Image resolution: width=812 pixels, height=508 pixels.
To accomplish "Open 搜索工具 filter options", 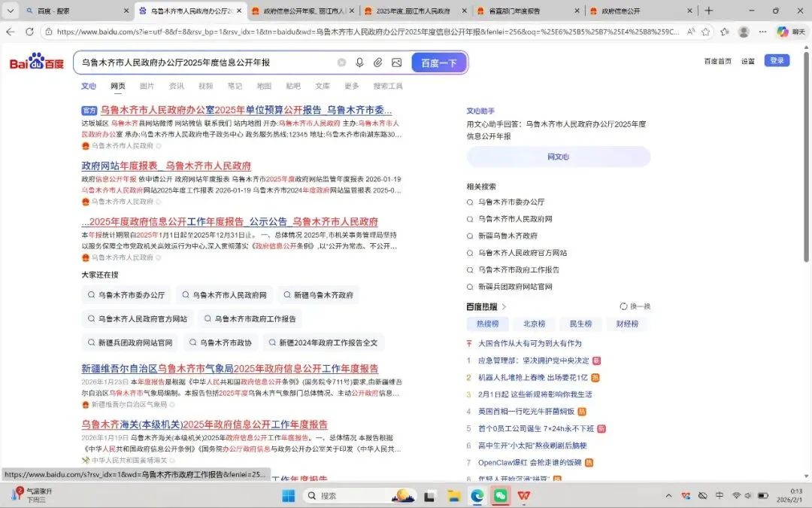I will pos(388,86).
